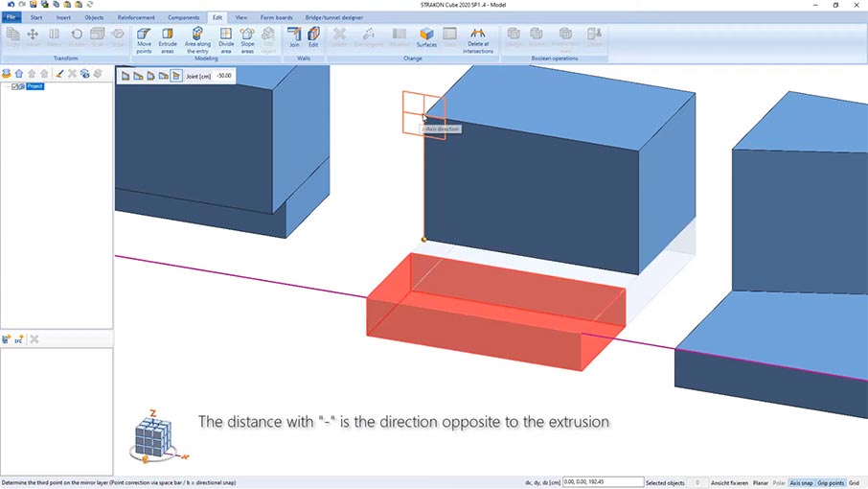Screen dimensions: 868x489
Task: Click the 3D view cube navigator
Action: pyautogui.click(x=153, y=437)
